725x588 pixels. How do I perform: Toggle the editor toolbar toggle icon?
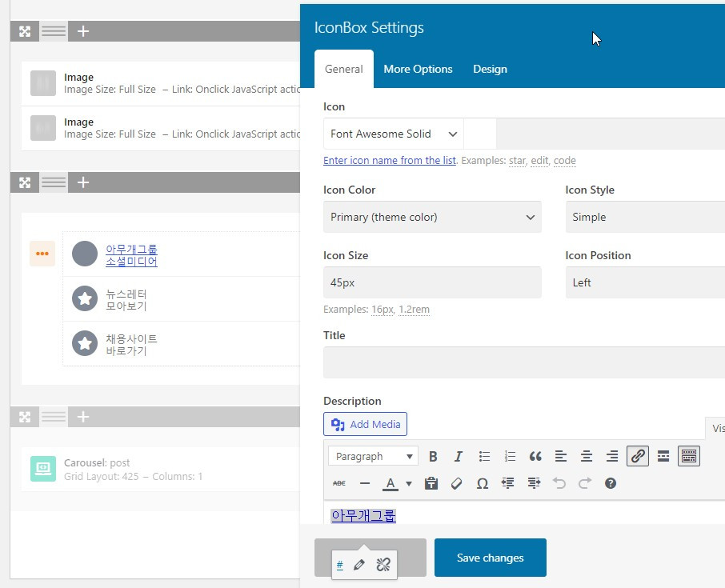[689, 456]
